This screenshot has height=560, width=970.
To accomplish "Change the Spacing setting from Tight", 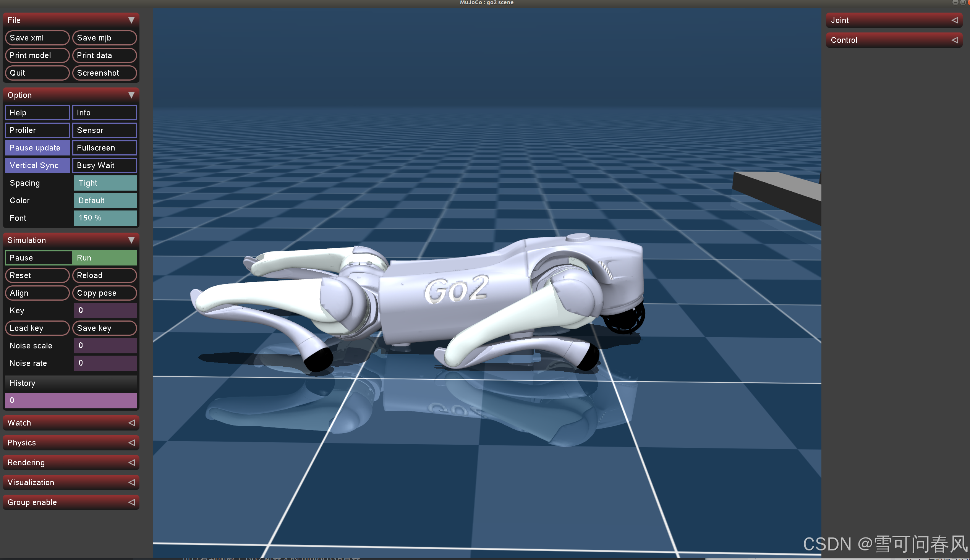I will point(105,183).
